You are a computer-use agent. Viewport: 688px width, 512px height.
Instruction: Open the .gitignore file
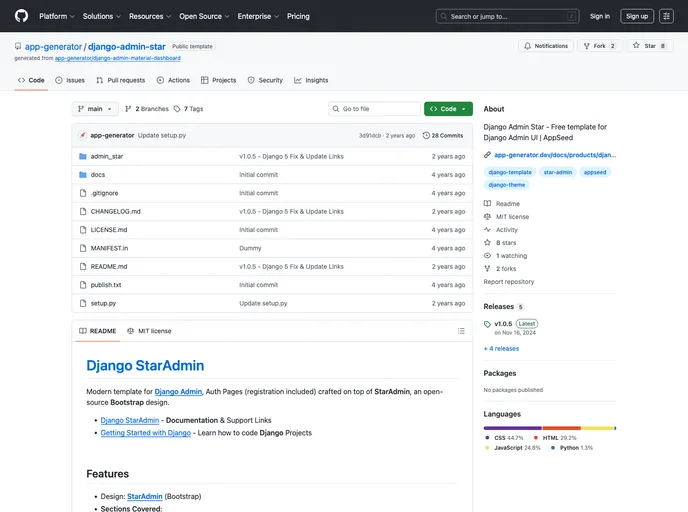pyautogui.click(x=104, y=193)
